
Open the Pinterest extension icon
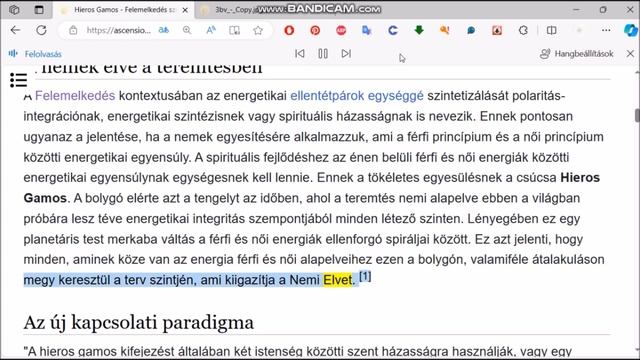tap(315, 30)
